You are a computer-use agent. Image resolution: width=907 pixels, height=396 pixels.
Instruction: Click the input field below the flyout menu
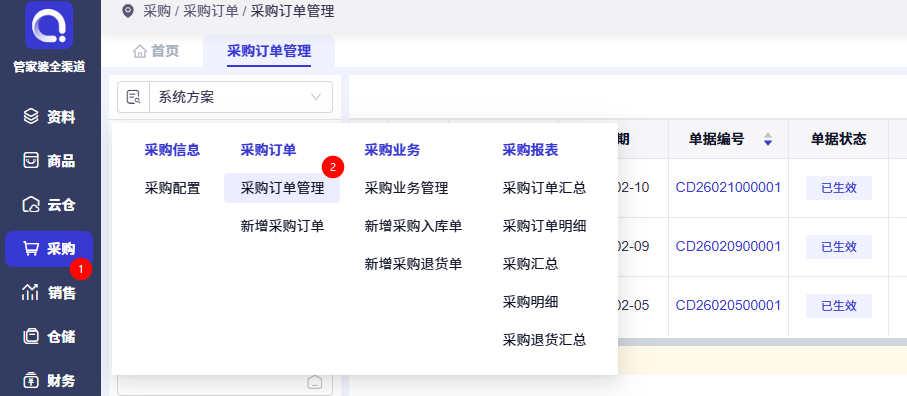pyautogui.click(x=225, y=384)
